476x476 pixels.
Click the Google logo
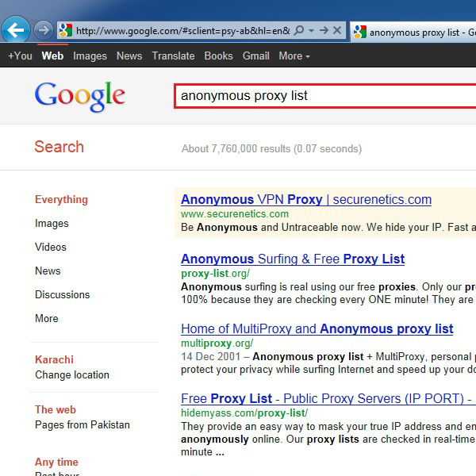(80, 97)
